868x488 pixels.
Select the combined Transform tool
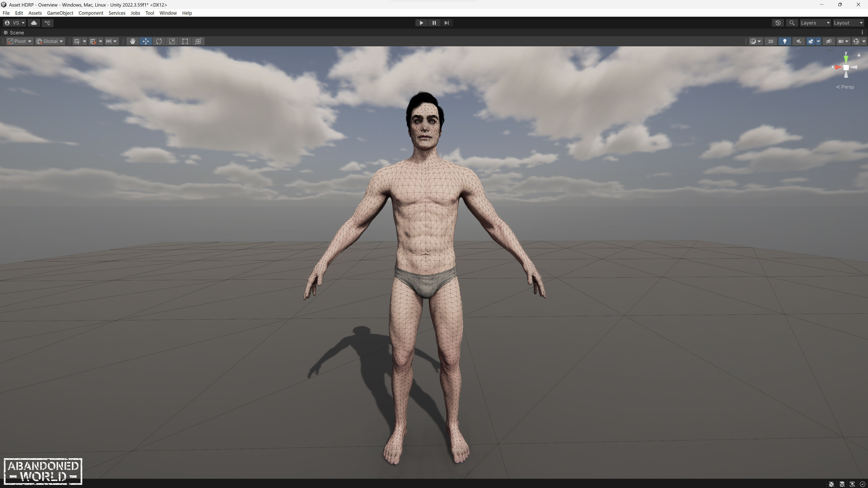(x=198, y=41)
